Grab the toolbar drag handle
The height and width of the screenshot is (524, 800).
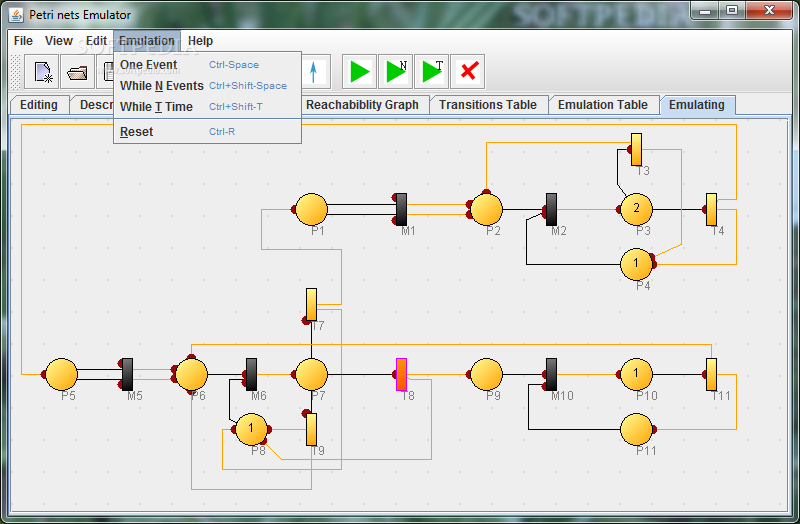[x=16, y=72]
